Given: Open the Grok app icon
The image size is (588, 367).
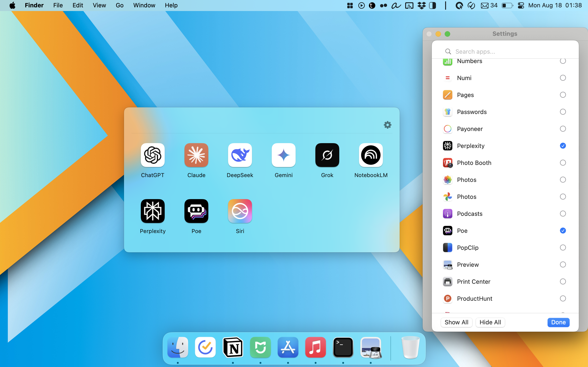Looking at the screenshot, I should [x=327, y=155].
